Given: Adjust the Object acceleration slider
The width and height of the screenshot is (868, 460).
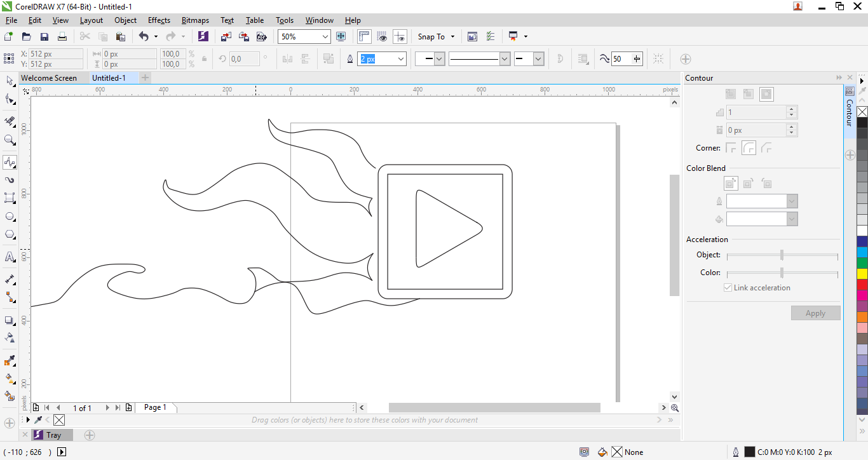Looking at the screenshot, I should point(782,255).
